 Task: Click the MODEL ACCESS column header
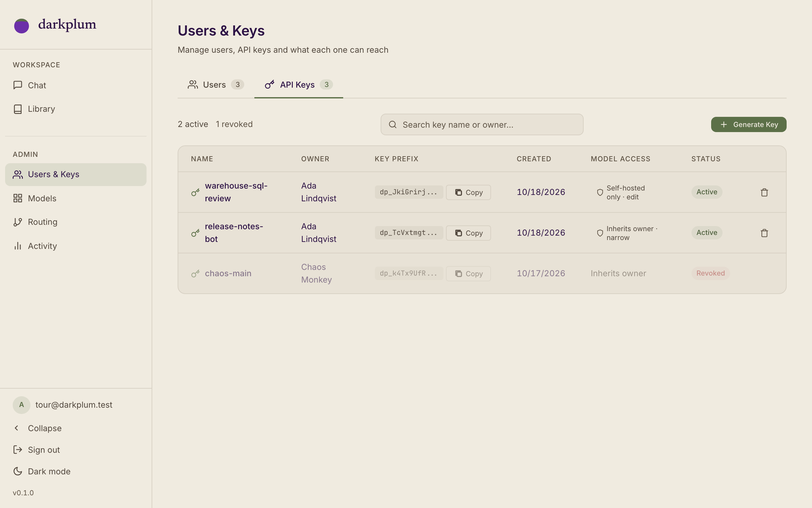620,159
